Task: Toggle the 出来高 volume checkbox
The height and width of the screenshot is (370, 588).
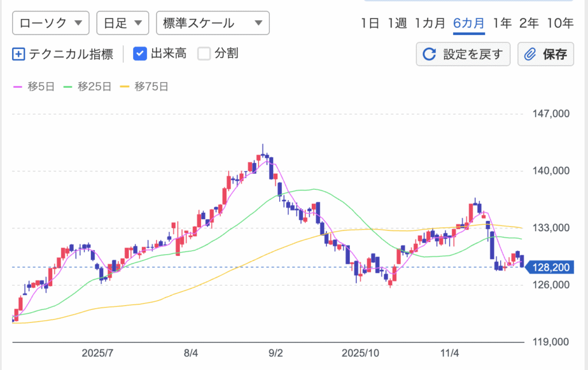Action: 140,54
